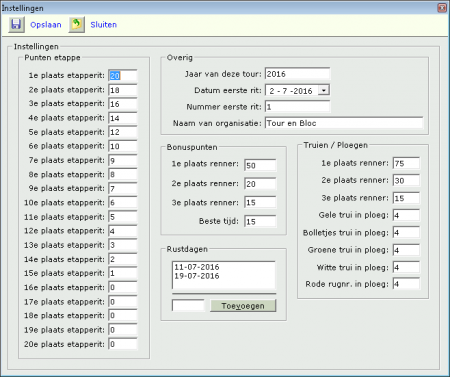Select the 6e plaats etapperit field
The height and width of the screenshot is (377, 450).
(123, 146)
